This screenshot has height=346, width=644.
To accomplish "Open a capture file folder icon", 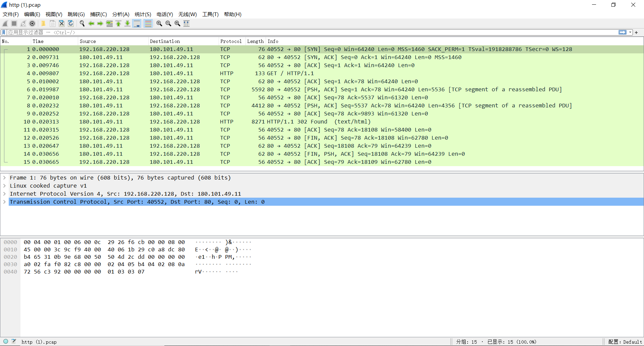I will point(43,23).
